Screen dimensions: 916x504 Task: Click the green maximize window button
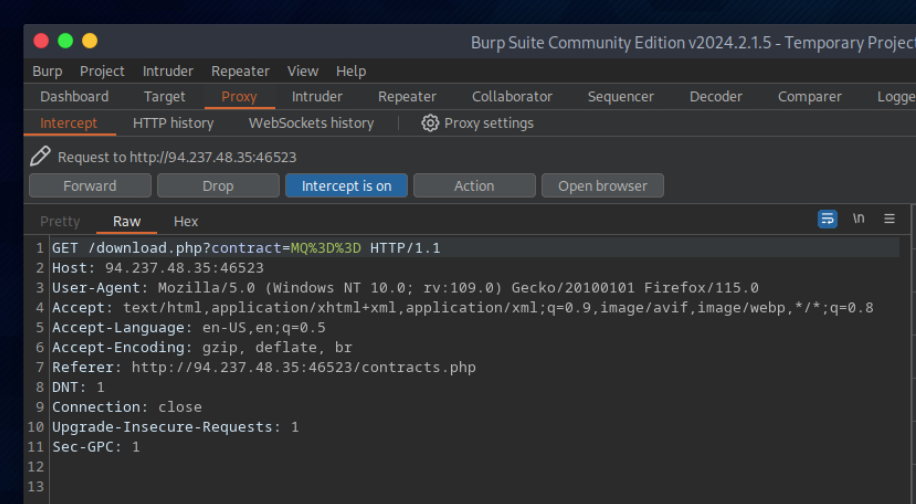(65, 41)
